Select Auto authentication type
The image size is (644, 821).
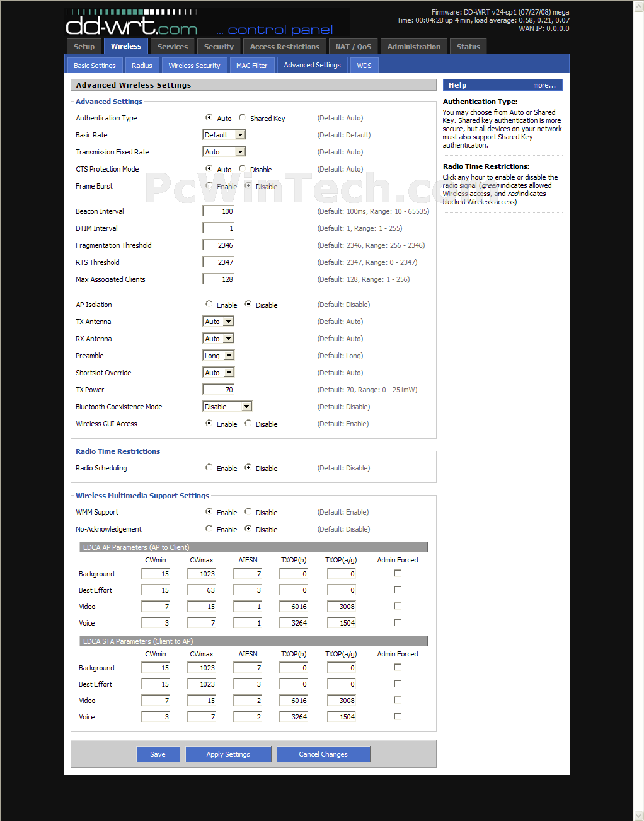pyautogui.click(x=209, y=117)
